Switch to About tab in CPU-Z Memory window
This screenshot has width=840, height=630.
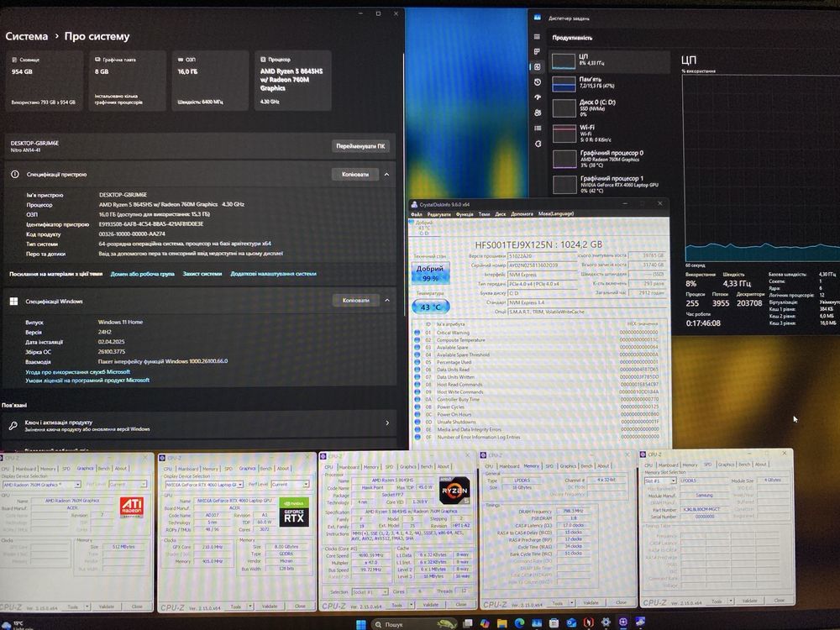tap(603, 466)
